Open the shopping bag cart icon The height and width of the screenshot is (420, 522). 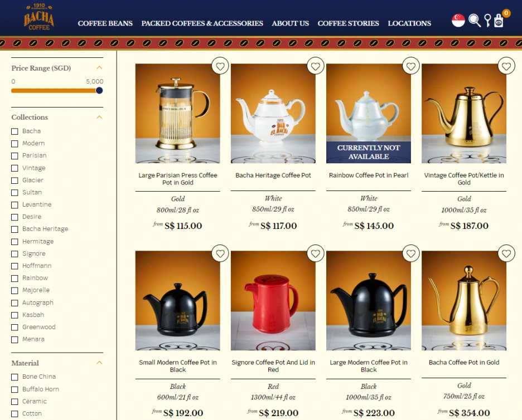coord(499,20)
